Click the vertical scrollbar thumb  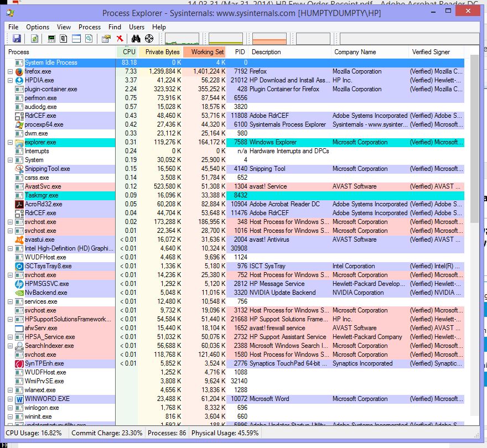pos(475,139)
